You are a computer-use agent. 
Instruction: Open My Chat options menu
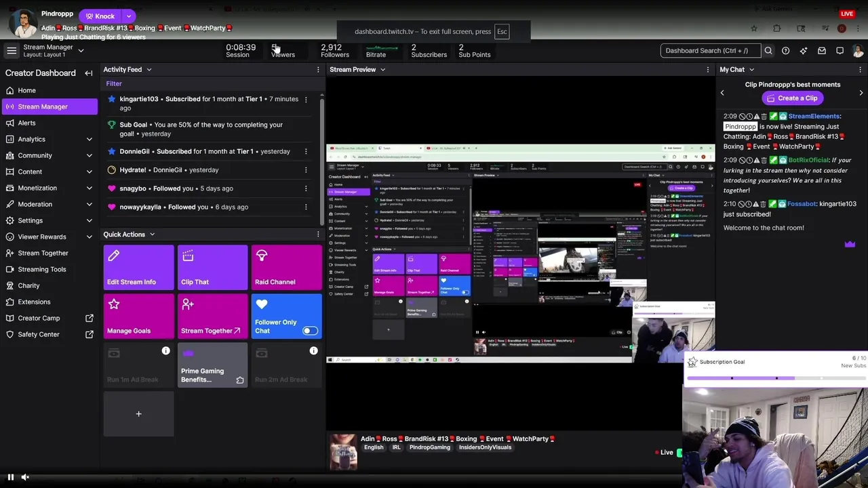(861, 70)
